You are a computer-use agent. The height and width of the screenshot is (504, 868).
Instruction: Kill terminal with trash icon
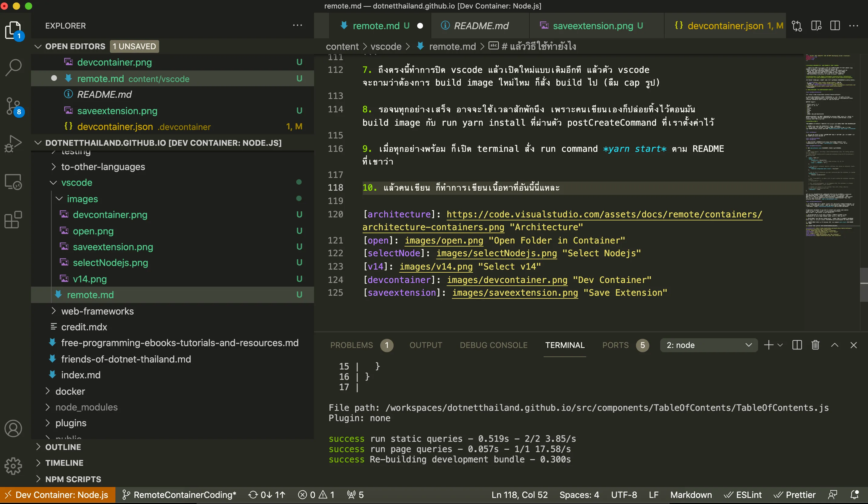pos(815,345)
